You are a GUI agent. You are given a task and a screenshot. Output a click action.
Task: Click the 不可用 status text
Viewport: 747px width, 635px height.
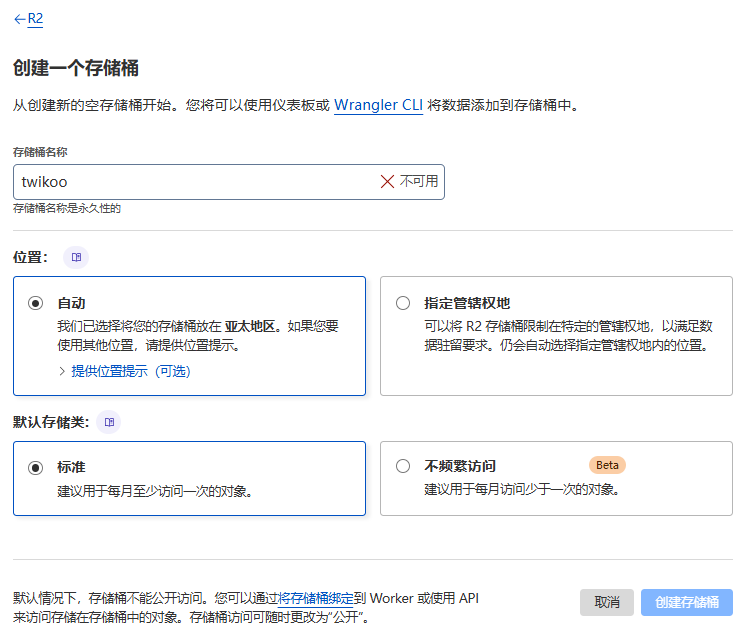click(x=419, y=182)
